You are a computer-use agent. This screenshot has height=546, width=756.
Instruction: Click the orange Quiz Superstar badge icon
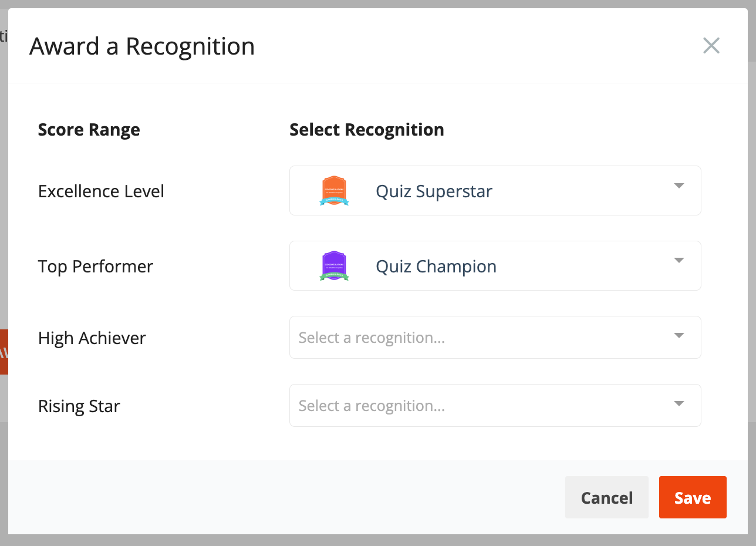pyautogui.click(x=334, y=191)
